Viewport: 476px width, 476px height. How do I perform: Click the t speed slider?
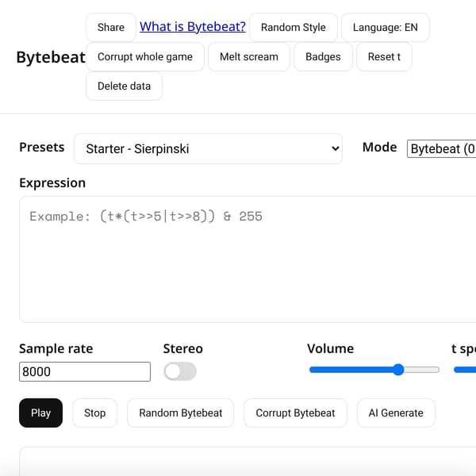465,370
